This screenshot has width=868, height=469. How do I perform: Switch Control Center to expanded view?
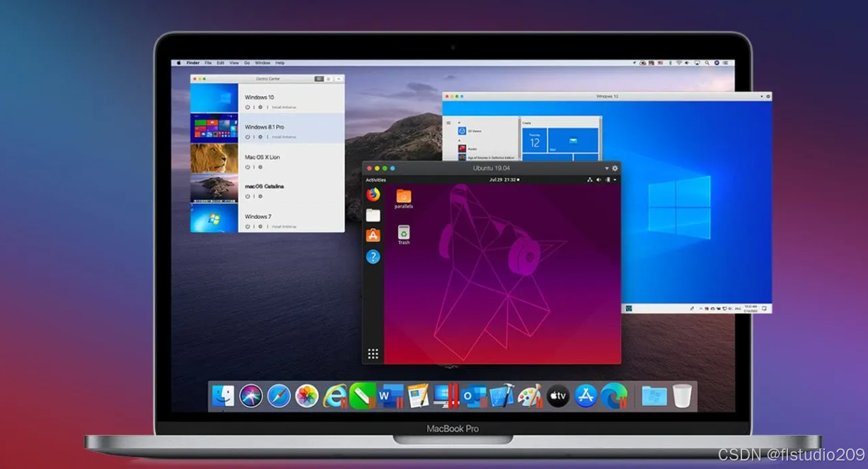319,79
